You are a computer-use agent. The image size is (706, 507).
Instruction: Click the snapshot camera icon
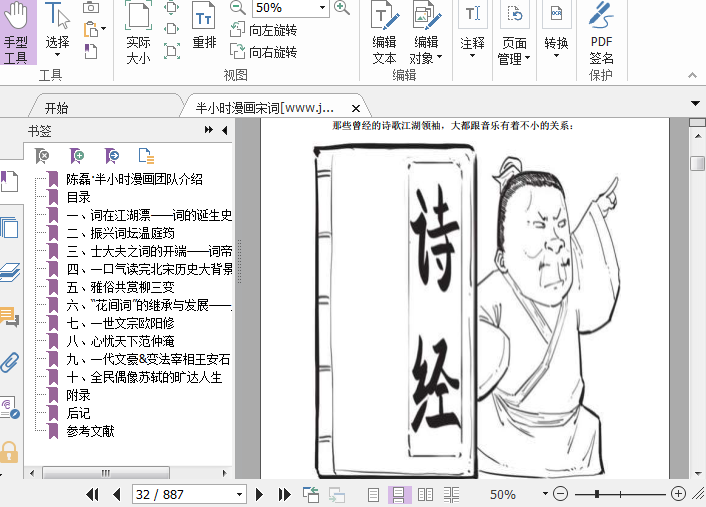click(x=91, y=8)
